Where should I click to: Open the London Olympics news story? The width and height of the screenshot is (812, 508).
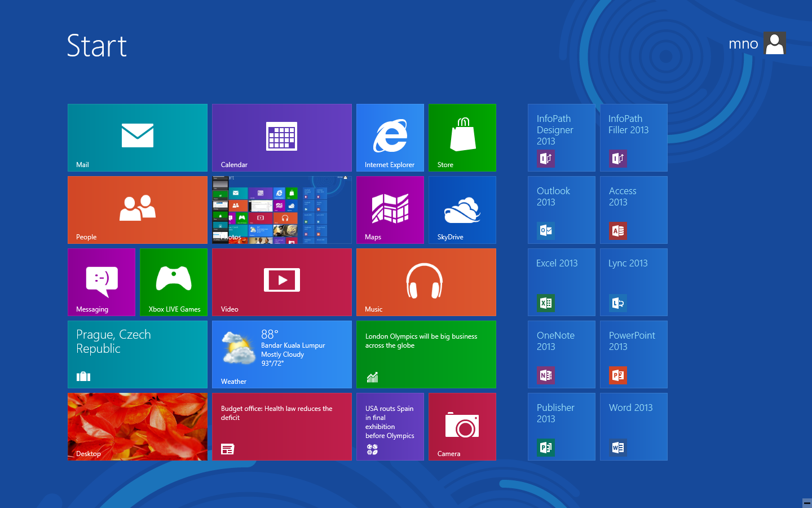(426, 354)
